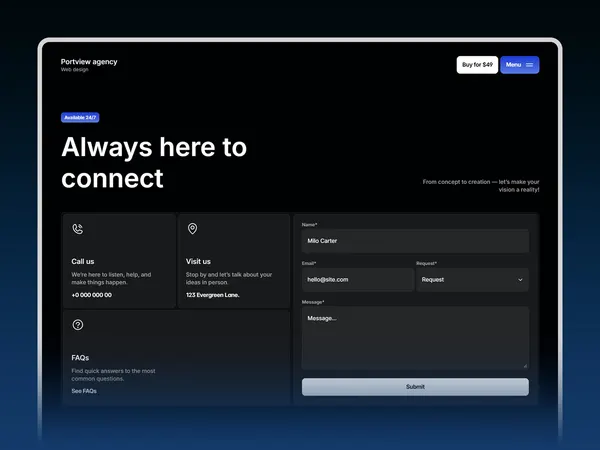Click the phone icon in Call us card
The width and height of the screenshot is (600, 450).
tap(78, 229)
